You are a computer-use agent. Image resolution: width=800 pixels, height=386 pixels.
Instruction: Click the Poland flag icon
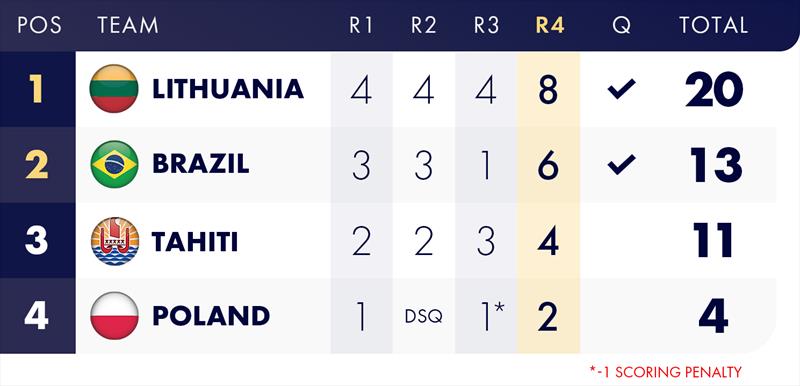(114, 316)
